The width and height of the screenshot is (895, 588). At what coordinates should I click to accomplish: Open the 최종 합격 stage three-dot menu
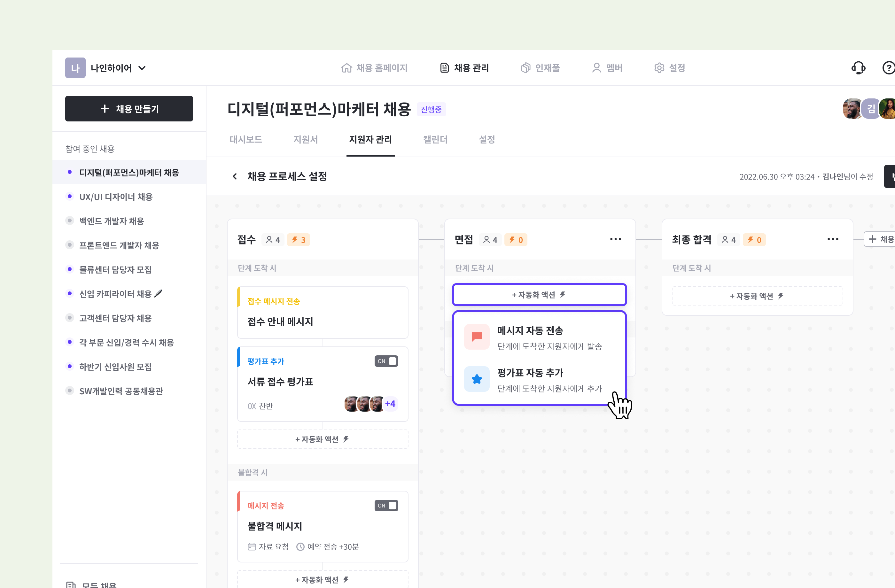point(833,239)
